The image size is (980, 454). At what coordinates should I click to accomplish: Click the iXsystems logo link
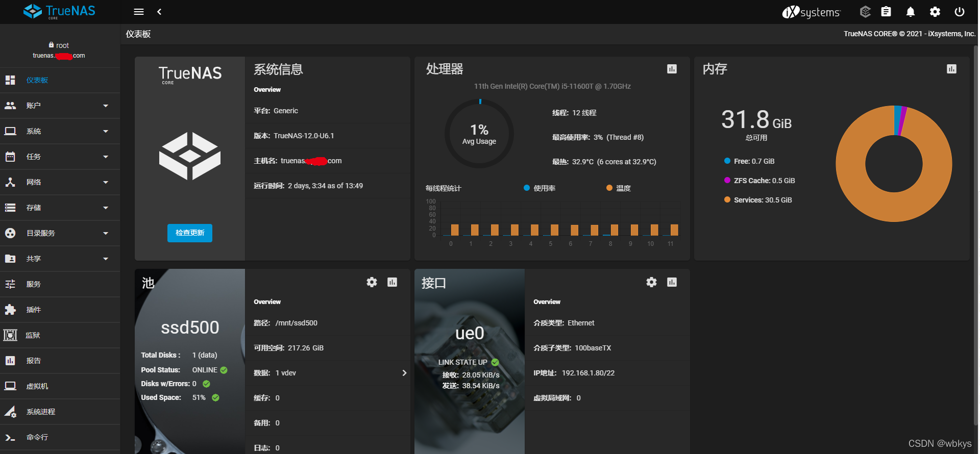(x=811, y=12)
